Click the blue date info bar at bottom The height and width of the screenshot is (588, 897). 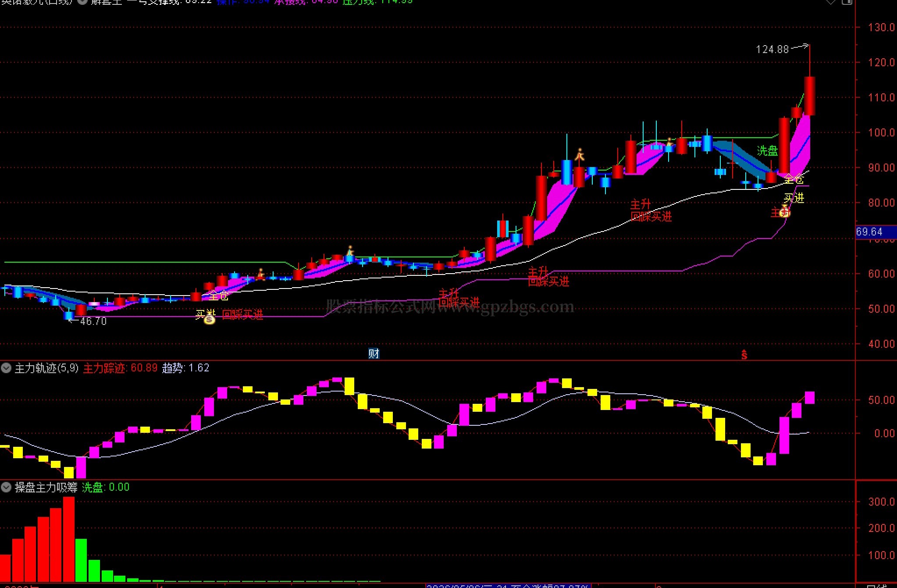(x=509, y=585)
